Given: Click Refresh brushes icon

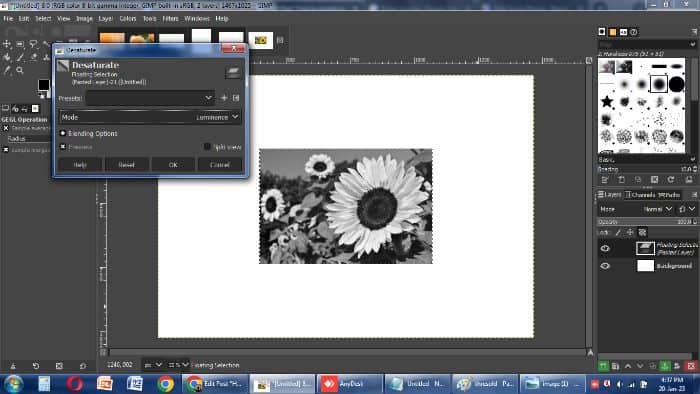Looking at the screenshot, I should (x=671, y=180).
